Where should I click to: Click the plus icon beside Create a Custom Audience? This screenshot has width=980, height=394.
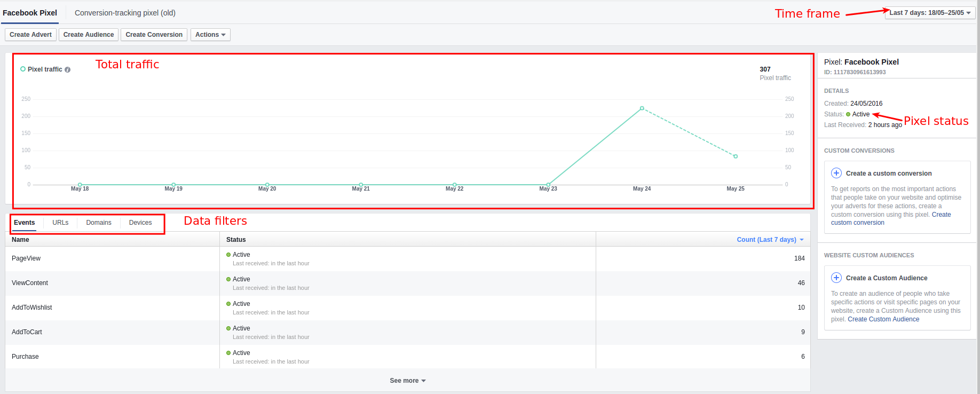[x=836, y=278]
